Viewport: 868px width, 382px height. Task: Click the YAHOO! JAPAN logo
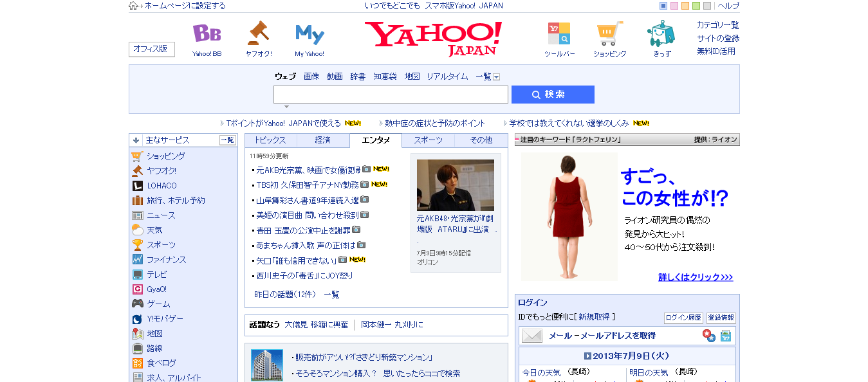tap(433, 39)
